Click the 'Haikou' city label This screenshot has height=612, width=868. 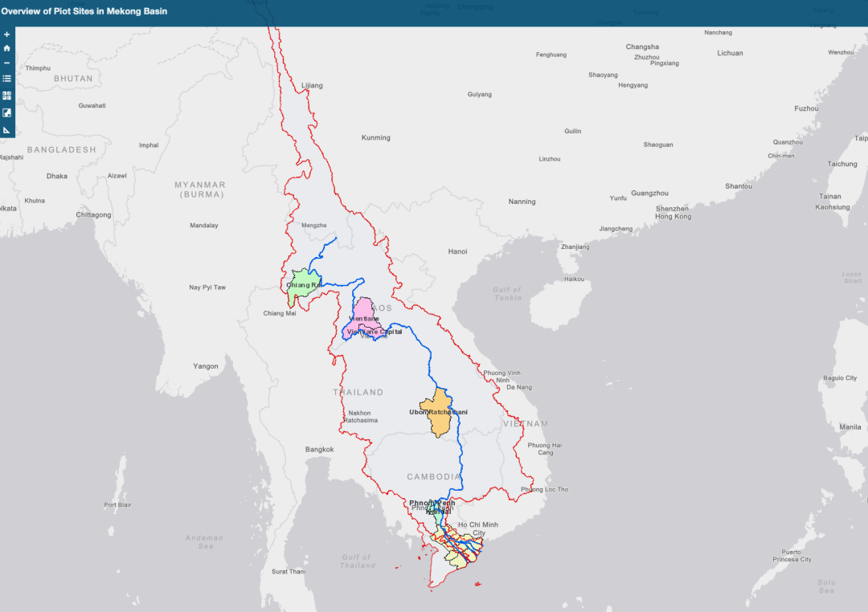coord(574,279)
